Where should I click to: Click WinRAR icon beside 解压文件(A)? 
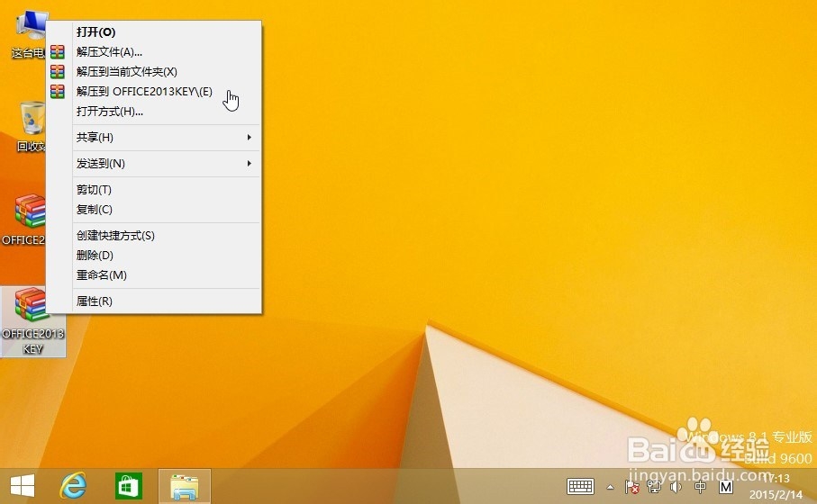pyautogui.click(x=58, y=51)
